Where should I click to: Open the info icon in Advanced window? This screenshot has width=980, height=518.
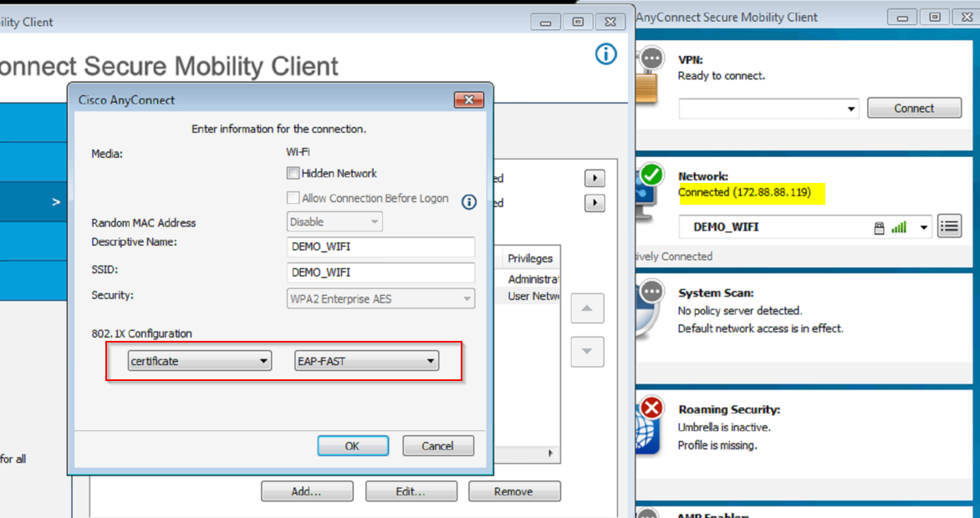pos(605,54)
